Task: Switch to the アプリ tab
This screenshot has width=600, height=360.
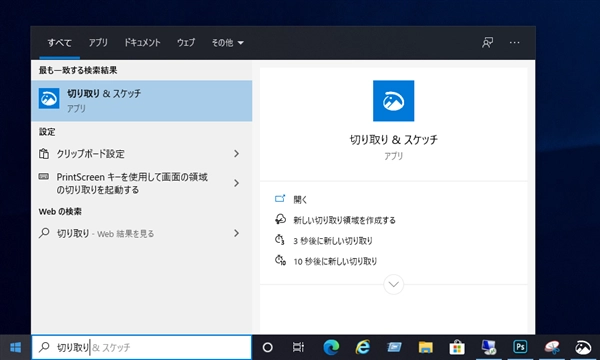Action: pos(98,42)
